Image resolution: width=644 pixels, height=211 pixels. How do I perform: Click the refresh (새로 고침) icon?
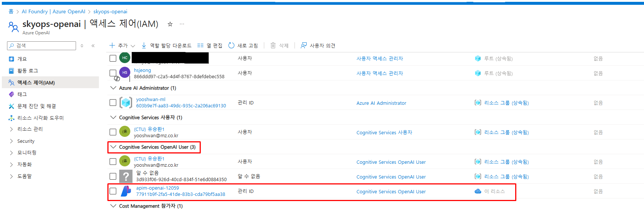click(x=231, y=45)
